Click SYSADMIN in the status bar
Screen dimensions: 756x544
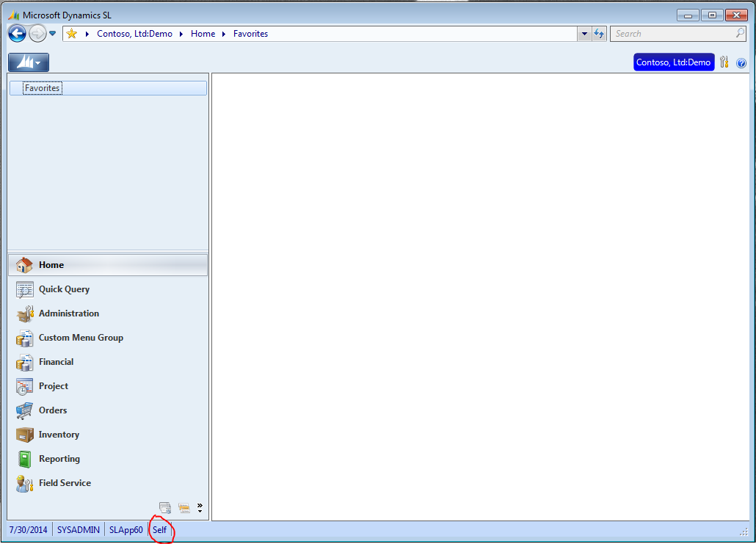[78, 529]
